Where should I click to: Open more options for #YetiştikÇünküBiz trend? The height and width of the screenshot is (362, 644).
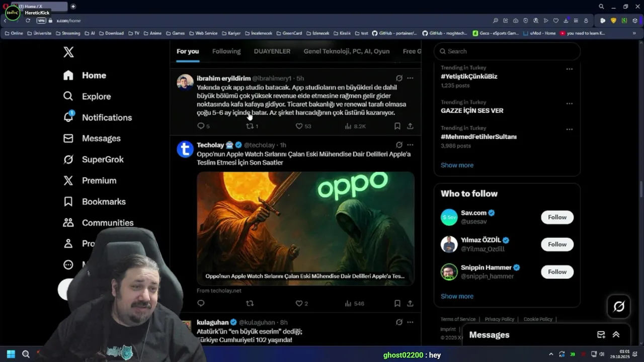pos(569,69)
